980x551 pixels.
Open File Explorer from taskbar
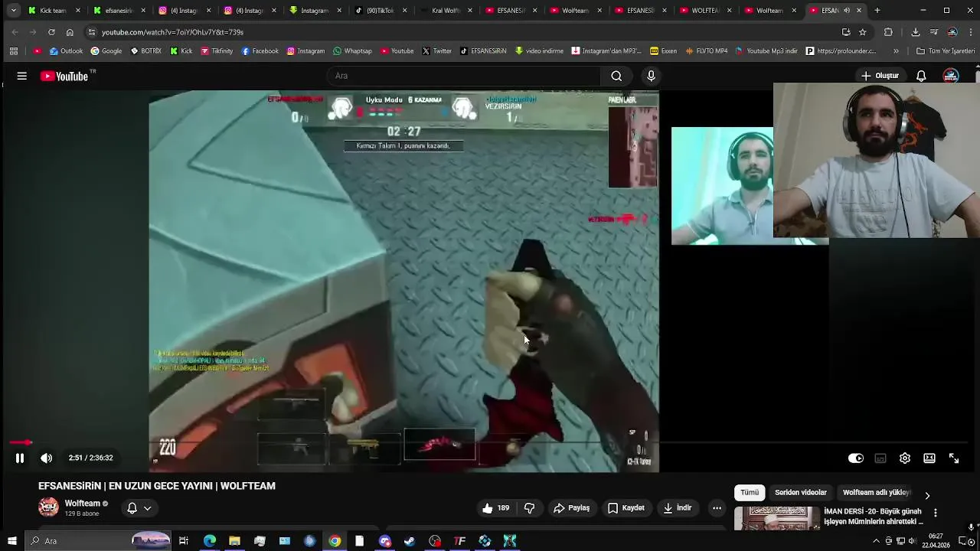(234, 541)
